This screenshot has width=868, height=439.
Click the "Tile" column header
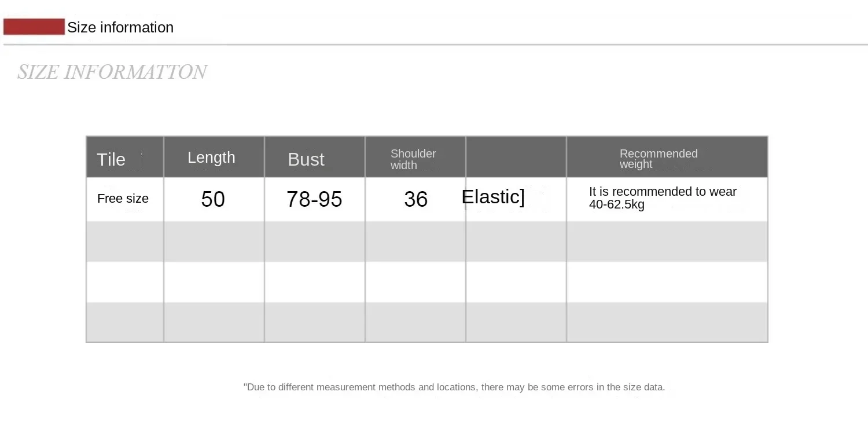[111, 159]
